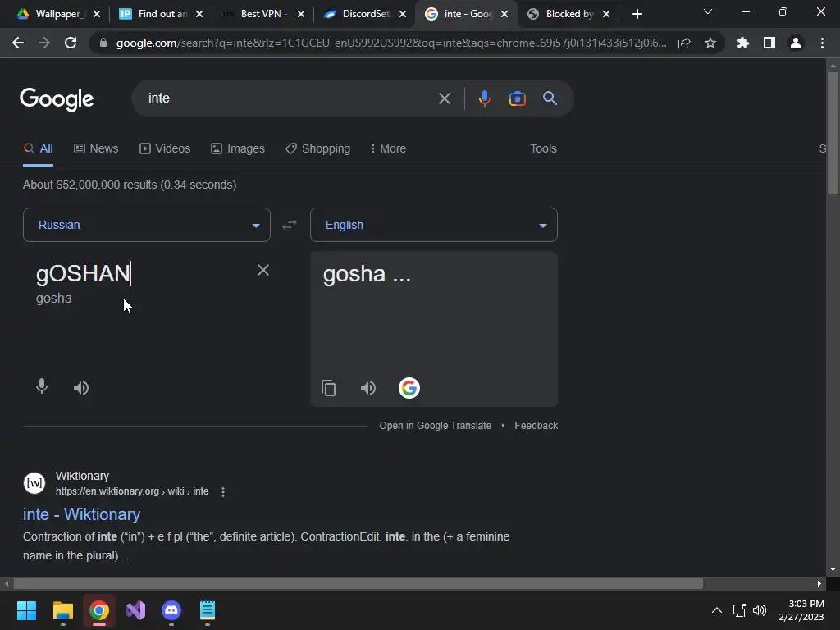Close the Blocked by tab
The height and width of the screenshot is (630, 840).
(606, 14)
